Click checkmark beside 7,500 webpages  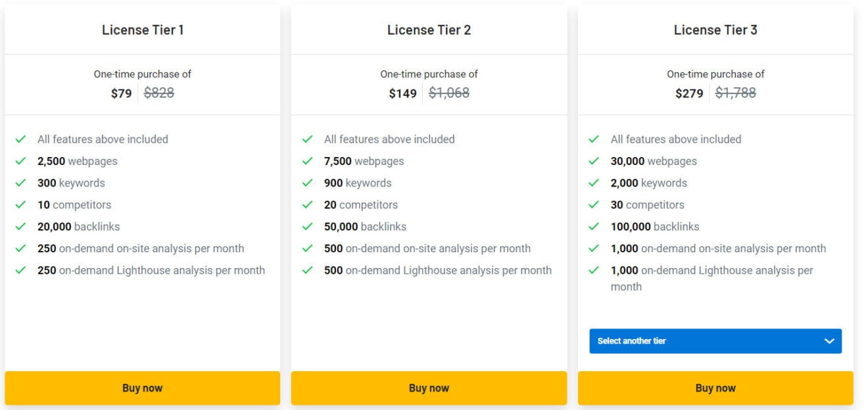point(307,161)
